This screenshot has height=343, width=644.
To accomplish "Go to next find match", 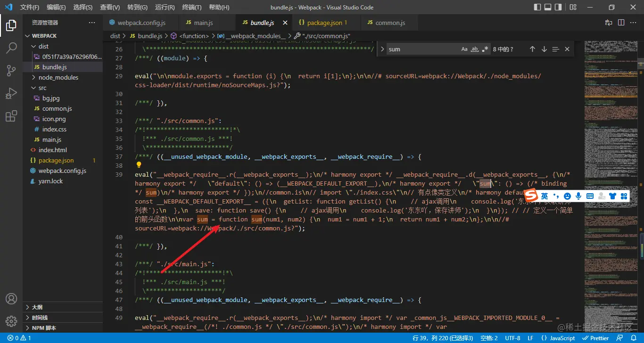I will click(544, 49).
